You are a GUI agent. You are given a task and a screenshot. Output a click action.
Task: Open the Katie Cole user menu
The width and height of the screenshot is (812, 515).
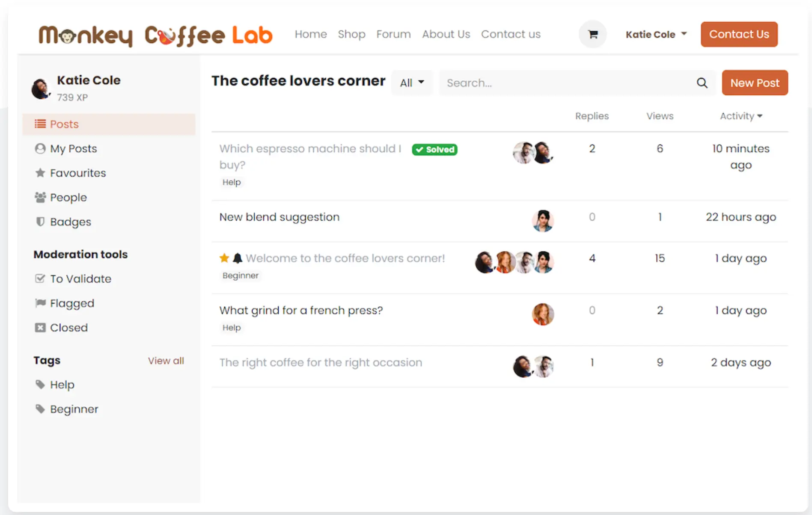[656, 34]
